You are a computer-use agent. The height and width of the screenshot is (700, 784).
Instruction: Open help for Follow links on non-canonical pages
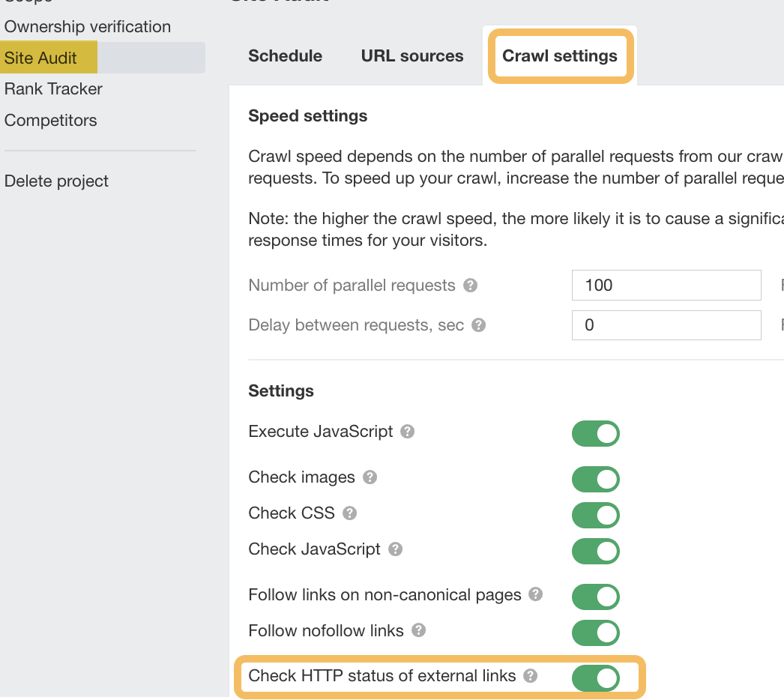pos(535,594)
